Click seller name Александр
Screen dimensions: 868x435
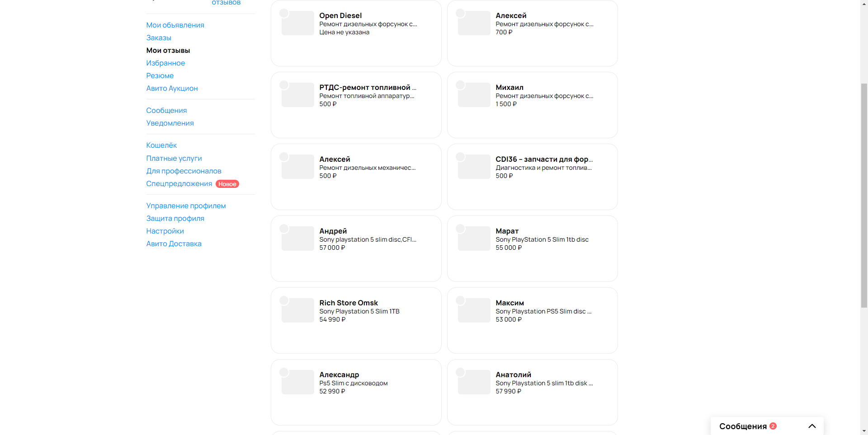point(339,375)
